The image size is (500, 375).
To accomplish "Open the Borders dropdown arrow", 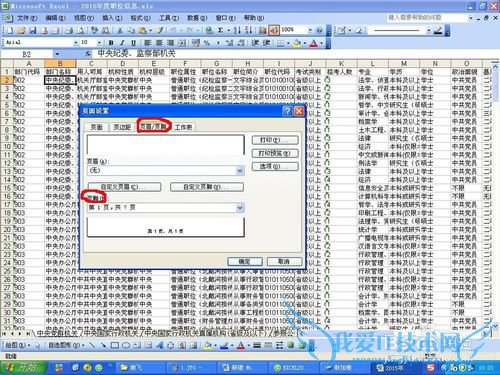I will tap(288, 43).
